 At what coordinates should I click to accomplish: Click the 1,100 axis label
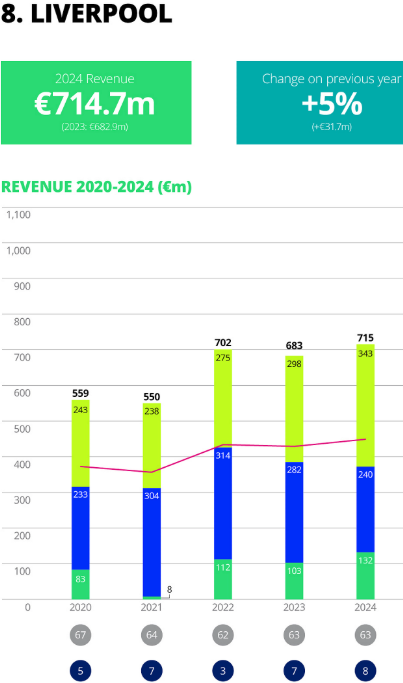coord(18,215)
